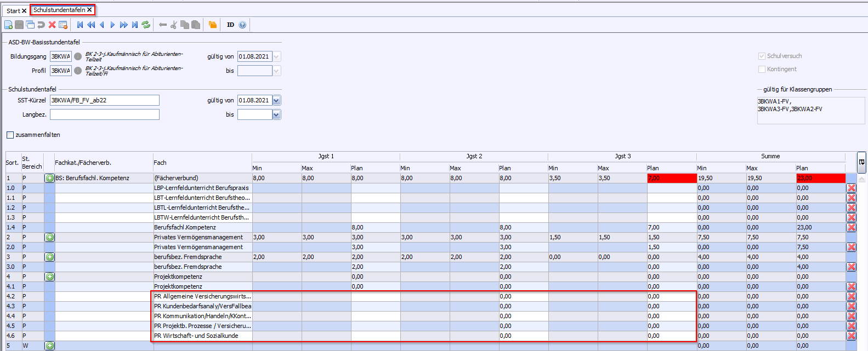Screen dimensions: 868x351
Task: Click the new record toolbar icon
Action: (x=8, y=25)
